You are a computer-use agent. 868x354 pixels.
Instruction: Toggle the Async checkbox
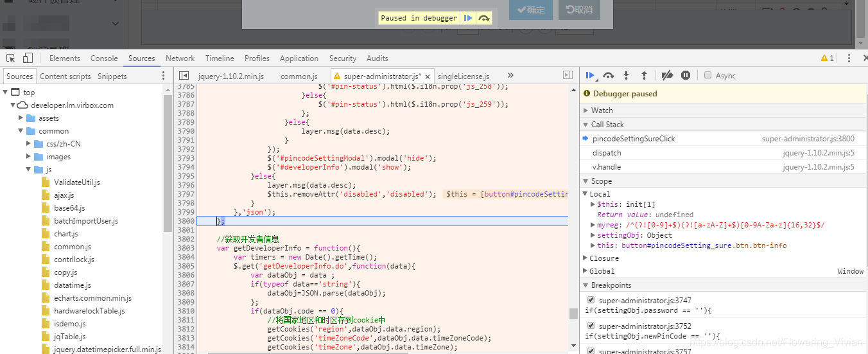[x=708, y=75]
